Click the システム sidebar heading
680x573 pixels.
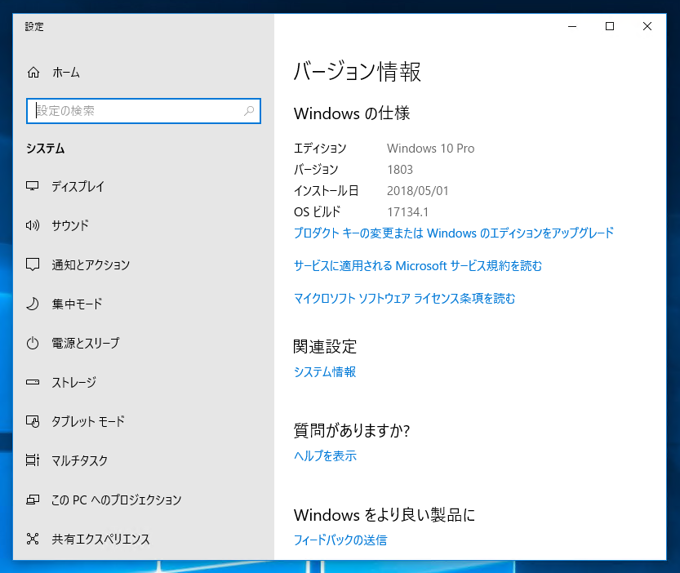pyautogui.click(x=46, y=149)
